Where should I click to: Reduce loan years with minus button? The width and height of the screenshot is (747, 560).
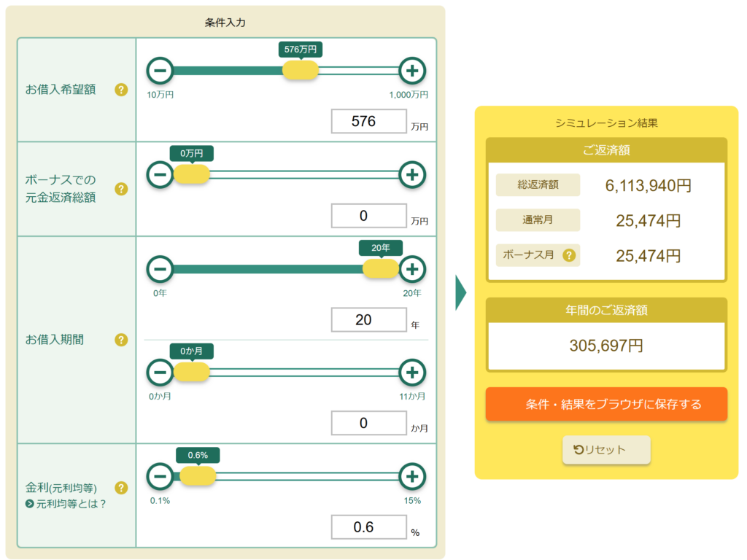pyautogui.click(x=160, y=269)
